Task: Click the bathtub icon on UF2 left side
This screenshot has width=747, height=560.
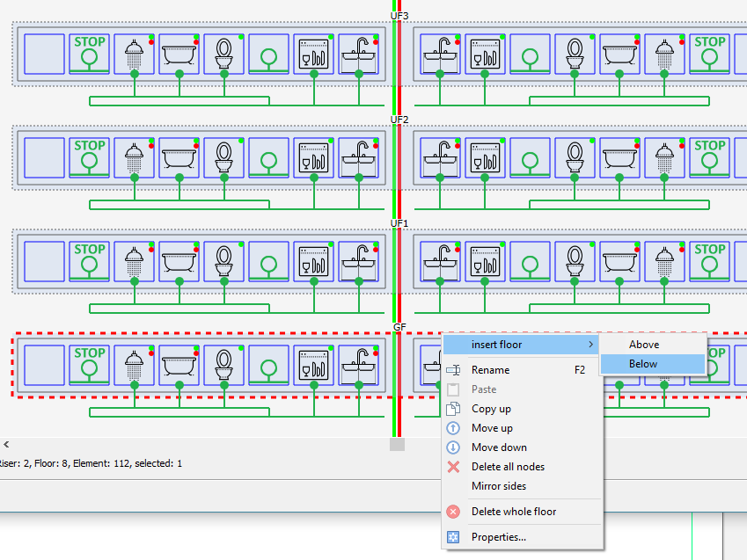Action: [x=179, y=158]
